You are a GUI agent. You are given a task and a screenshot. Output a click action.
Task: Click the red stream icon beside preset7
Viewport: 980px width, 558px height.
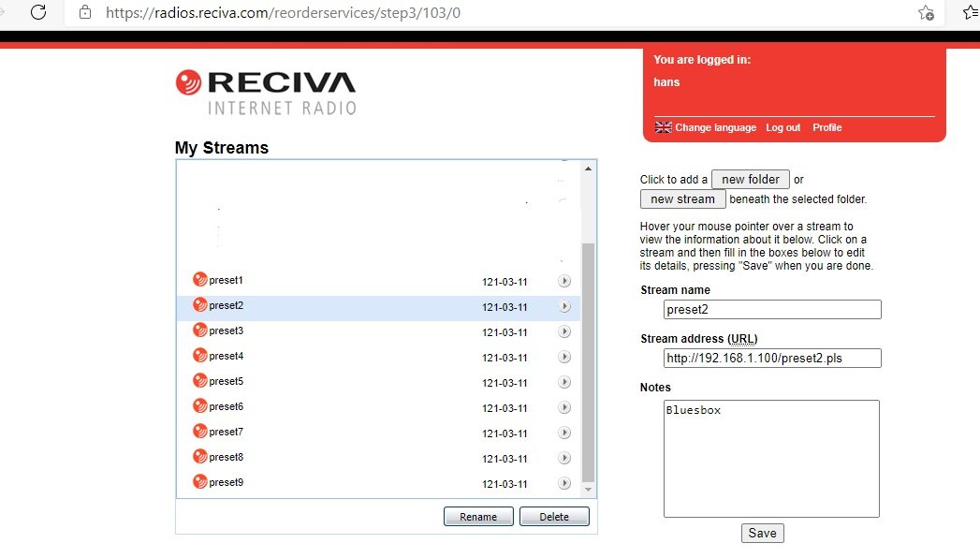point(199,431)
